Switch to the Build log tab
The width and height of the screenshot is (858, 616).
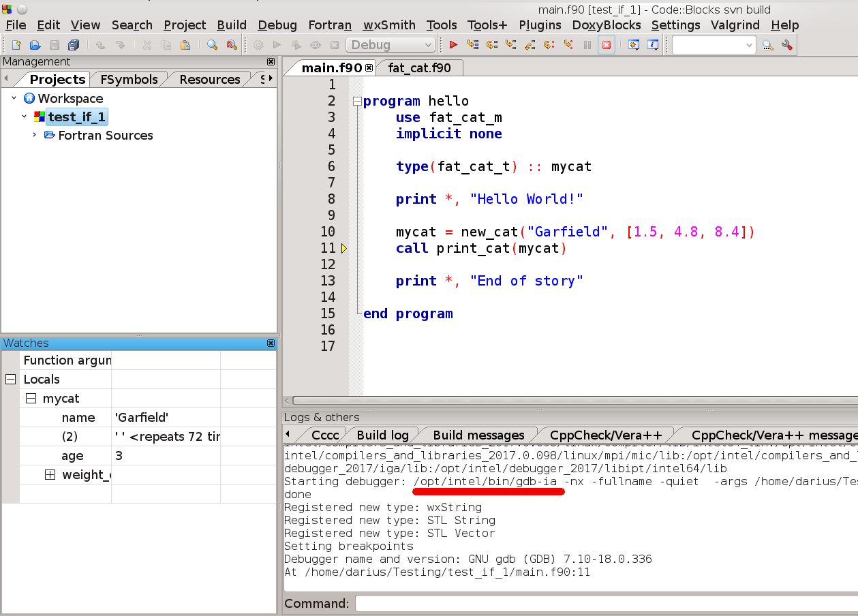click(382, 435)
